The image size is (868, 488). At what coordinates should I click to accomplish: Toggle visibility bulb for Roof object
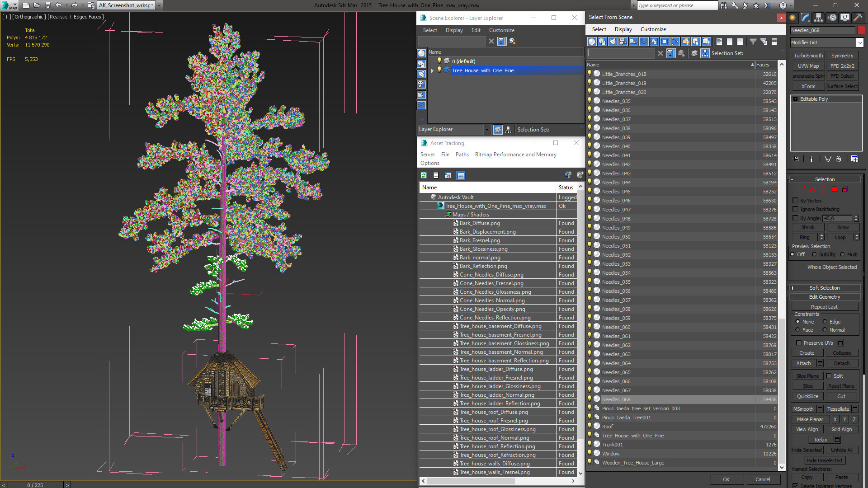(x=590, y=426)
